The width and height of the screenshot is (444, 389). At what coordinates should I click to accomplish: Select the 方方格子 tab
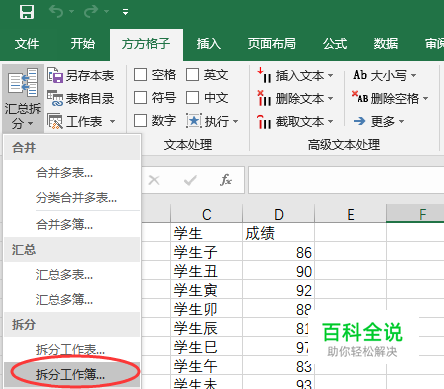click(146, 44)
